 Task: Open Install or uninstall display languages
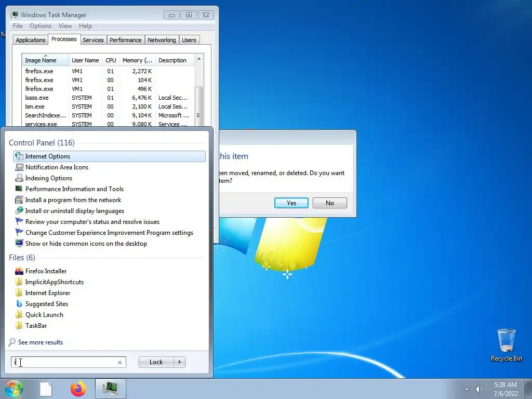click(x=109, y=211)
